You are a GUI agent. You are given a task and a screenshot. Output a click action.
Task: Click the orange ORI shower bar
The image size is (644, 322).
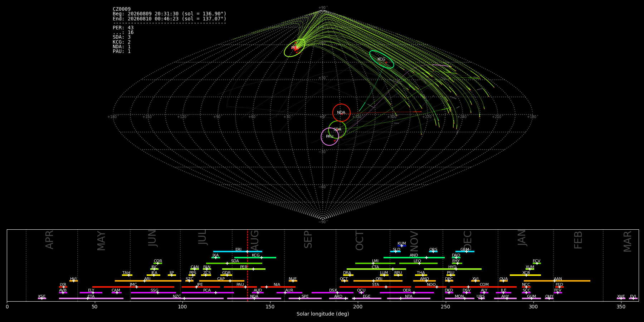coord(378,281)
